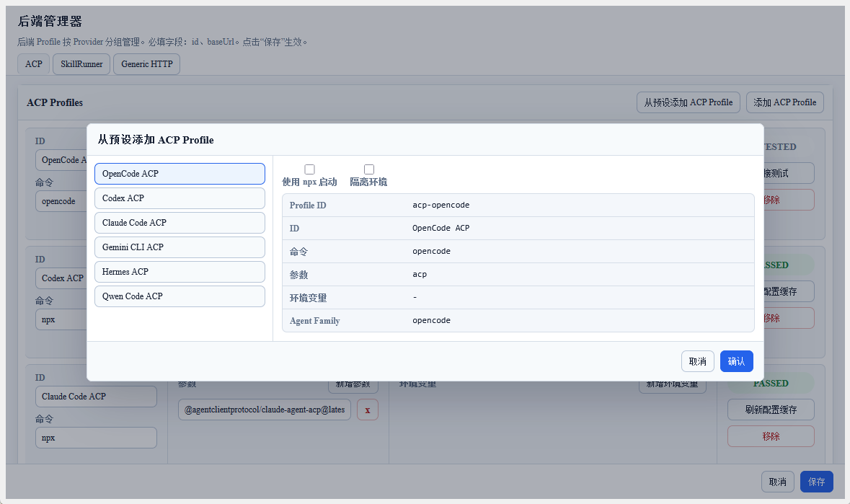Click the acp-opencode Profile ID value
The image size is (850, 504).
441,205
